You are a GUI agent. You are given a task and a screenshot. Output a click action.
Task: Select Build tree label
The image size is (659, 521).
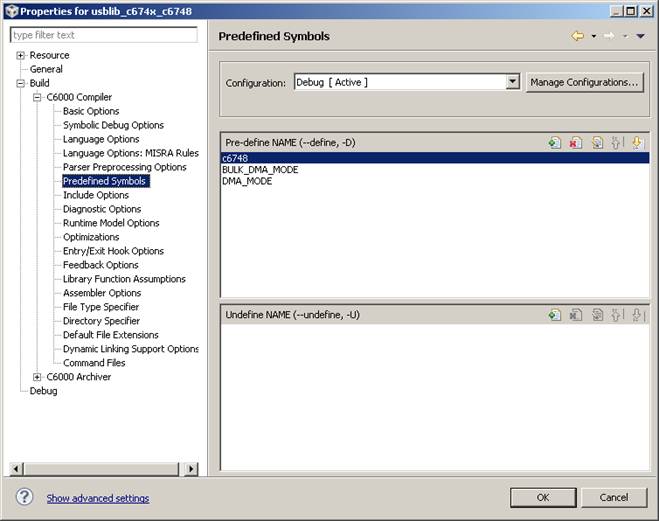(x=40, y=83)
